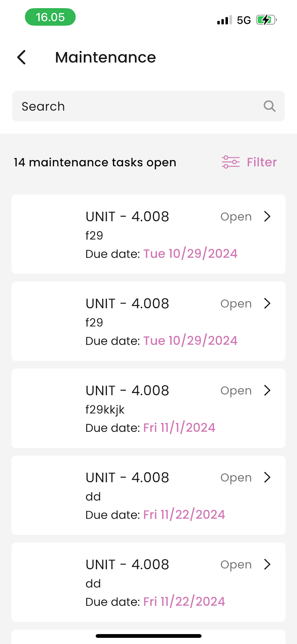Tap the battery charging icon in status bar
The height and width of the screenshot is (644, 297).
(x=266, y=20)
